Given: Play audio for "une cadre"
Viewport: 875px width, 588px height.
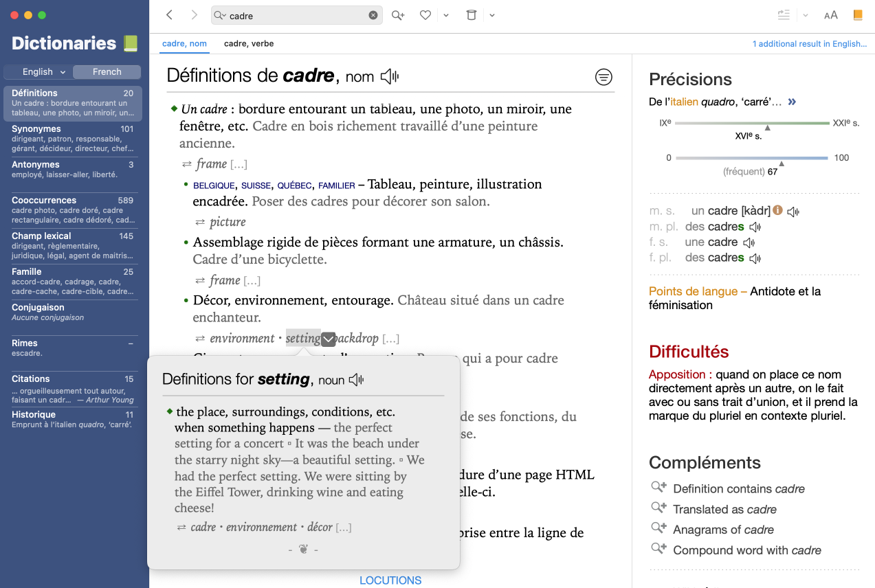Looking at the screenshot, I should coord(749,242).
